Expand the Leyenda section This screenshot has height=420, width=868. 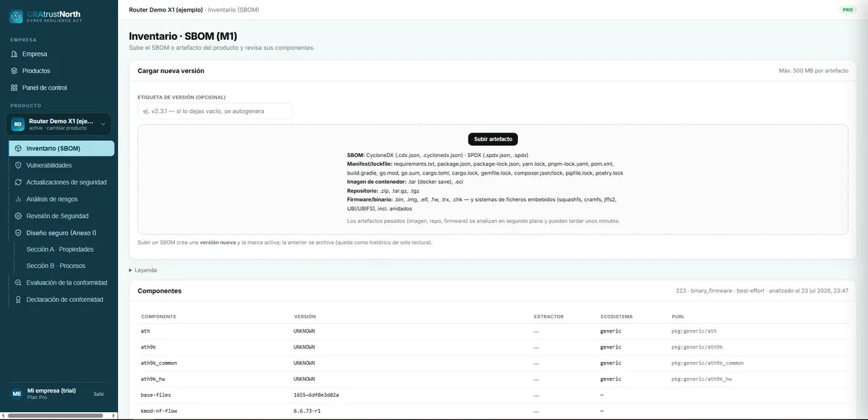point(142,270)
